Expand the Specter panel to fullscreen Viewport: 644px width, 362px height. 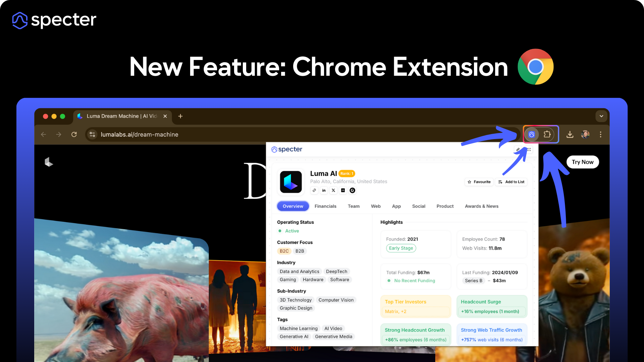click(529, 149)
